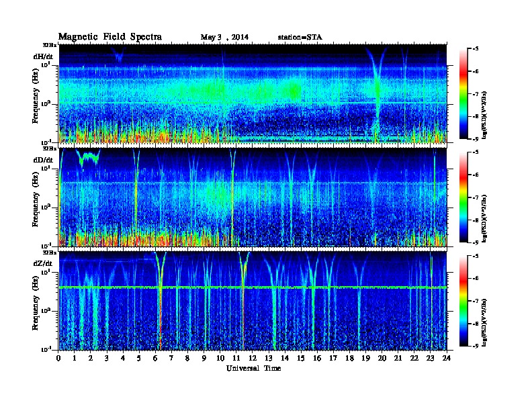Click the 10^-1 frequency tick of dZ/dt panel

tap(46, 349)
